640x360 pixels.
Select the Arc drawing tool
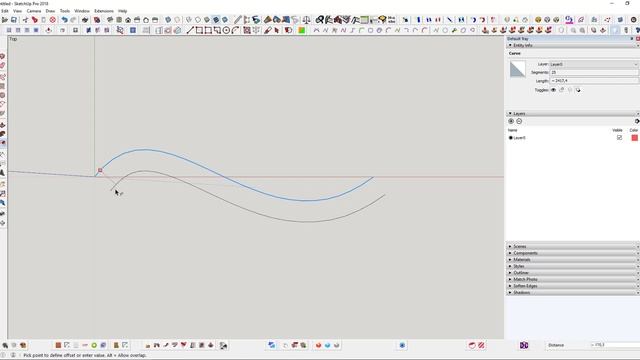coord(235,30)
